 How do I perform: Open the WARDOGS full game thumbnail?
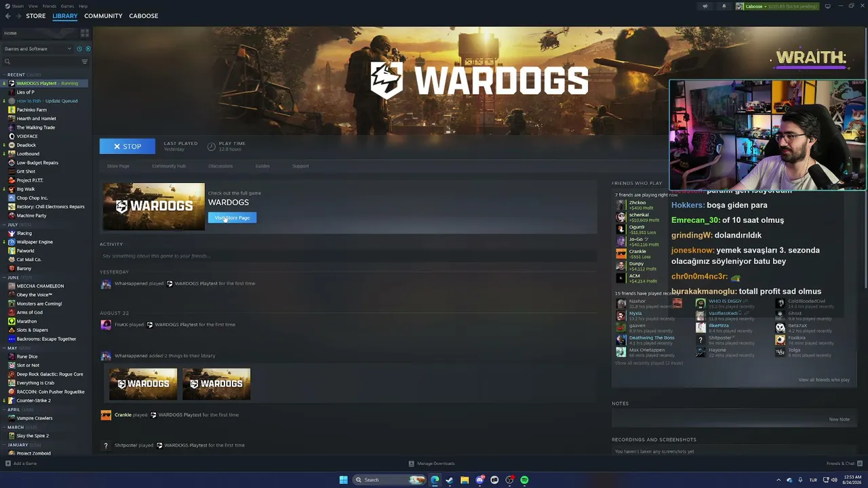153,207
